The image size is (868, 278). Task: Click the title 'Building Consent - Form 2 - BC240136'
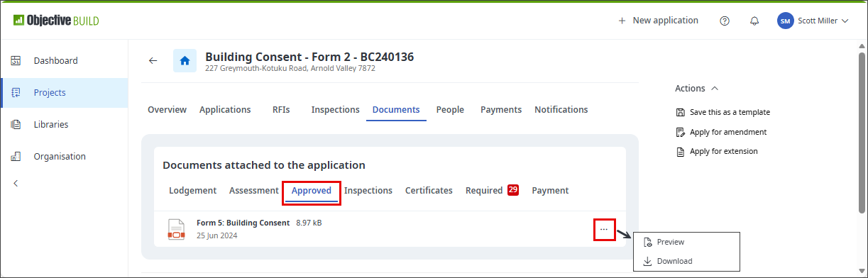click(309, 57)
